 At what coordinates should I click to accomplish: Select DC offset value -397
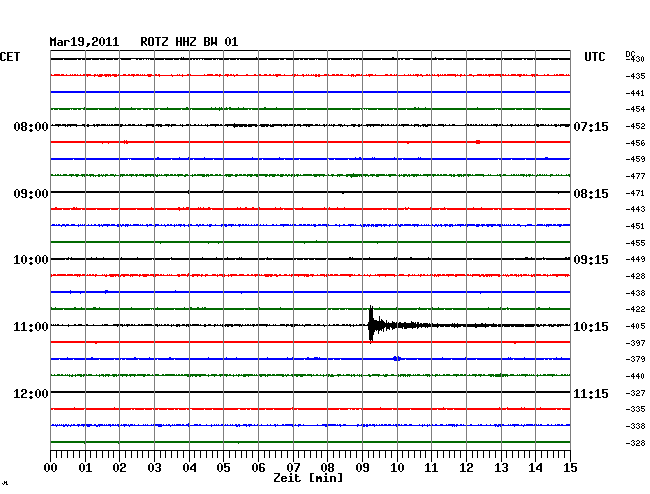(x=635, y=343)
